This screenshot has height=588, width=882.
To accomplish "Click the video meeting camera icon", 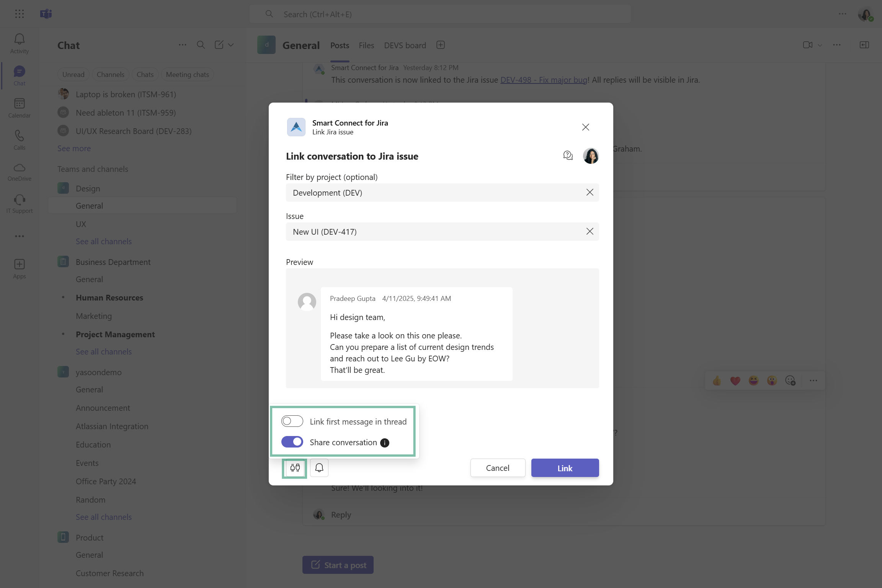I will pos(807,45).
